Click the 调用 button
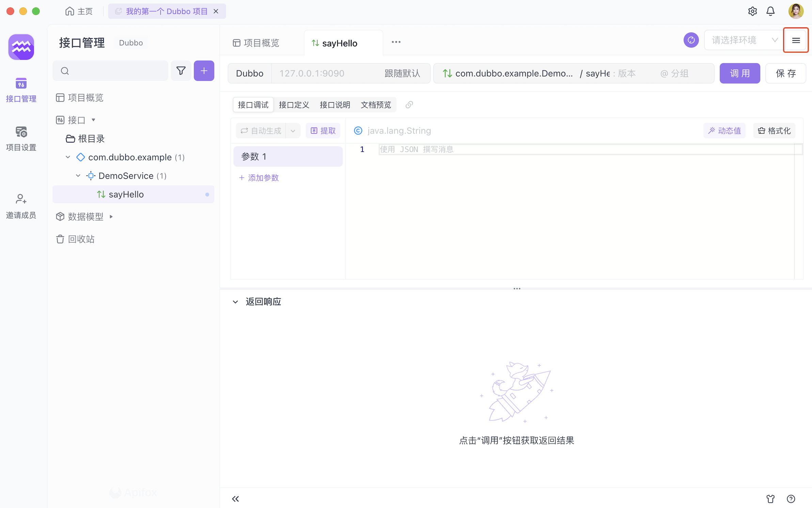The width and height of the screenshot is (812, 508). (x=739, y=73)
